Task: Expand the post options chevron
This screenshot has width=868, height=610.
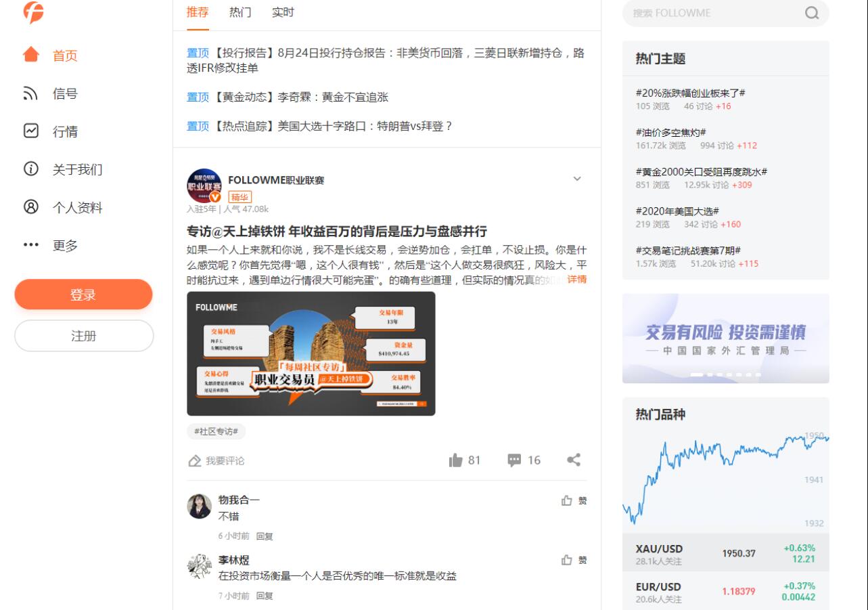Action: click(577, 179)
